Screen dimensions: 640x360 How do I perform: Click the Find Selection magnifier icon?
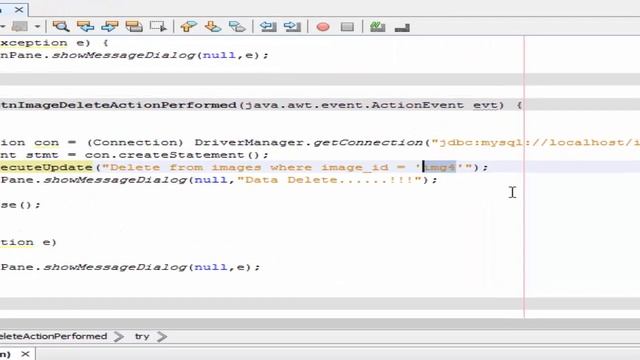pyautogui.click(x=61, y=27)
